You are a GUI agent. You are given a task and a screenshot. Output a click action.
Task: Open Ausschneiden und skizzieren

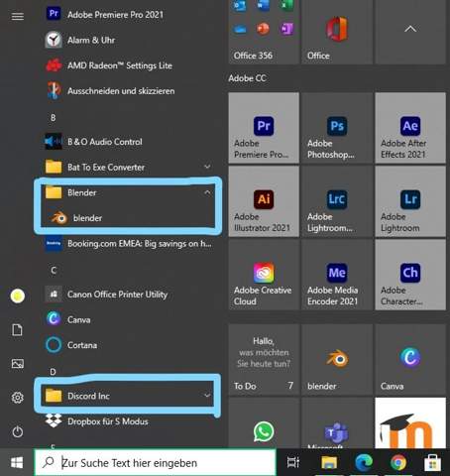click(129, 91)
